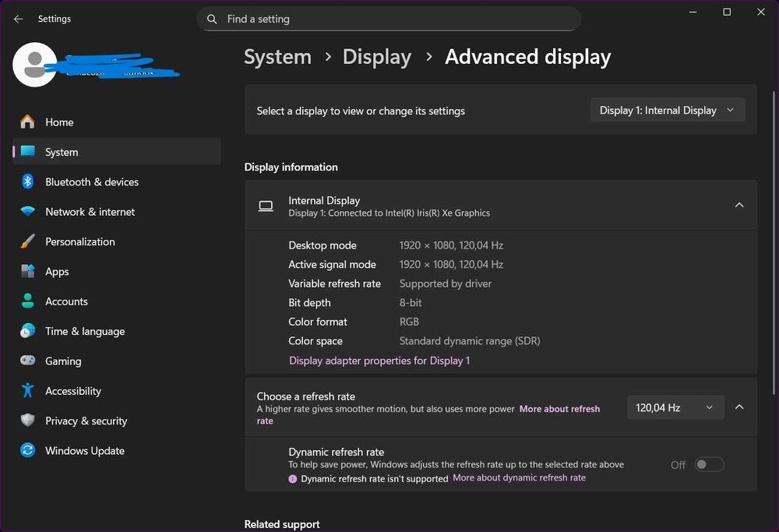The height and width of the screenshot is (532, 779).
Task: Click the Network & internet Wi-Fi icon
Action: tap(28, 212)
